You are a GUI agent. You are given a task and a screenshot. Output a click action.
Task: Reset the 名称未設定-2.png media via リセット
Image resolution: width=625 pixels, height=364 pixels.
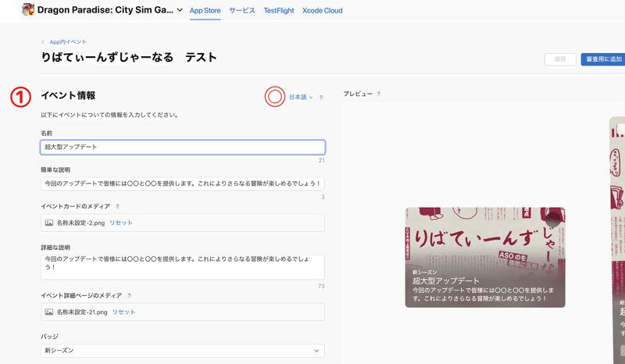click(x=121, y=223)
